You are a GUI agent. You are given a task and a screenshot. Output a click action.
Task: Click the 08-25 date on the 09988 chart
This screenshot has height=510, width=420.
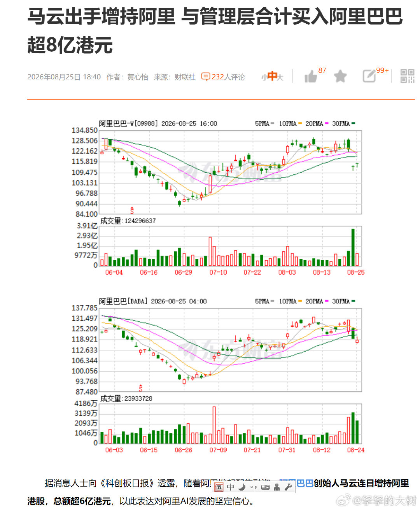click(x=356, y=272)
